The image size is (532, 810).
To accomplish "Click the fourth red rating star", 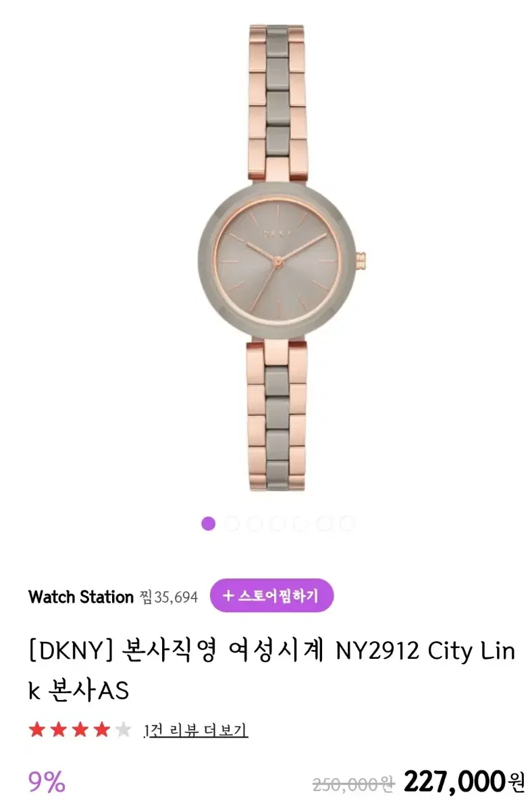I will click(x=102, y=730).
